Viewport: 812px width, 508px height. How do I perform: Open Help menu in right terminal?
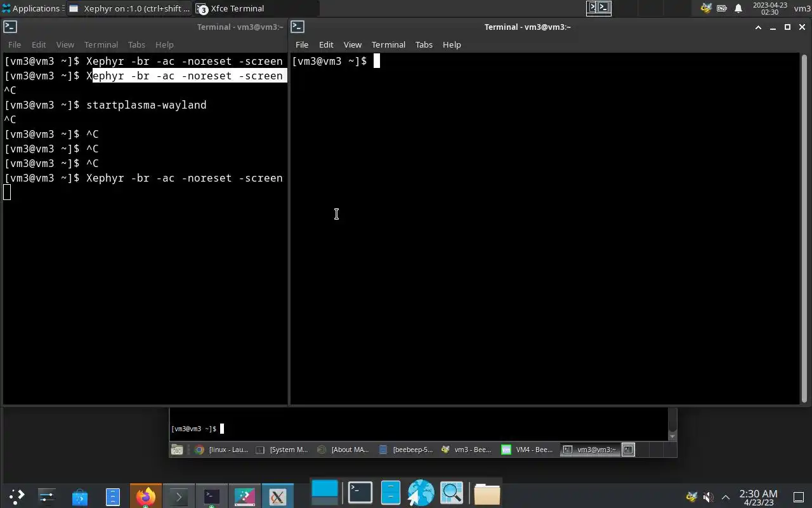pyautogui.click(x=452, y=44)
